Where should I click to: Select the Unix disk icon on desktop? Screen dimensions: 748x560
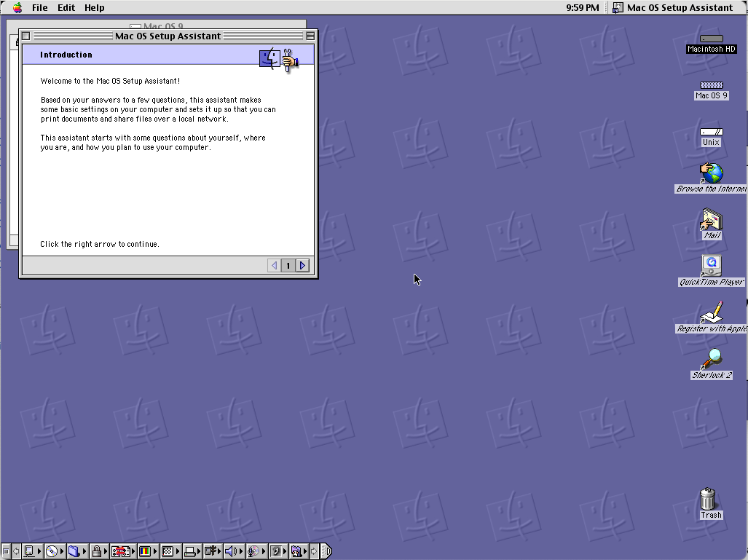point(712,132)
